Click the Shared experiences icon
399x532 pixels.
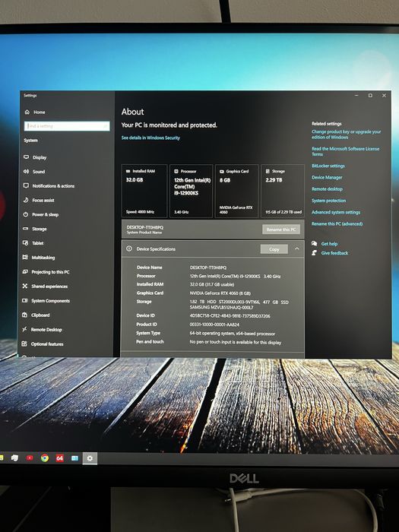tap(25, 286)
